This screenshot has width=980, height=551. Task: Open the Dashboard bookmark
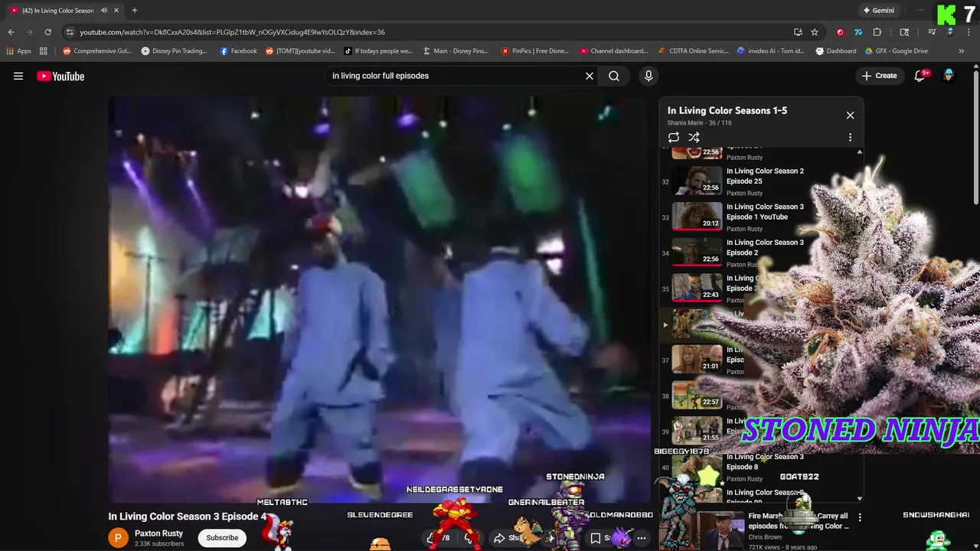836,51
